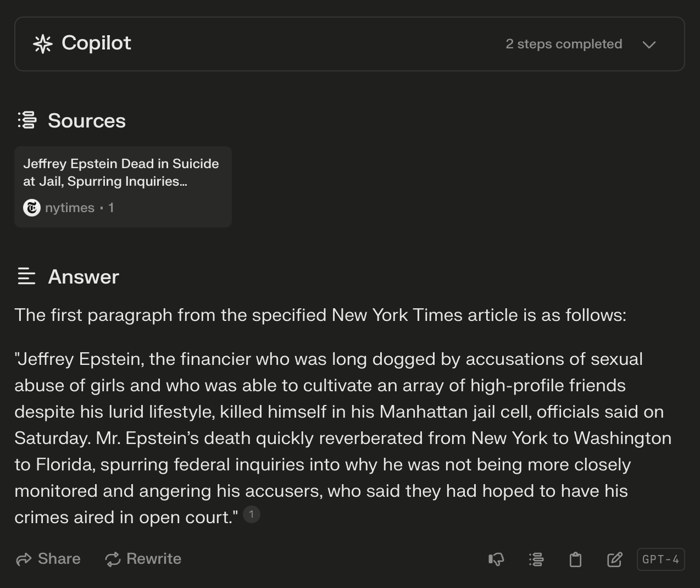Viewport: 700px width, 588px height.
Task: Click the Answer section icon
Action: (x=26, y=276)
